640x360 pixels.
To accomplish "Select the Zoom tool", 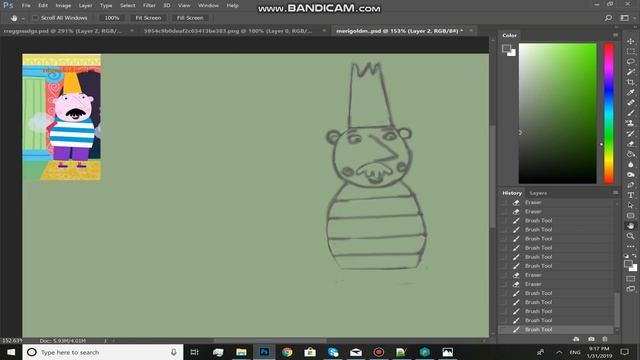I will [x=631, y=236].
